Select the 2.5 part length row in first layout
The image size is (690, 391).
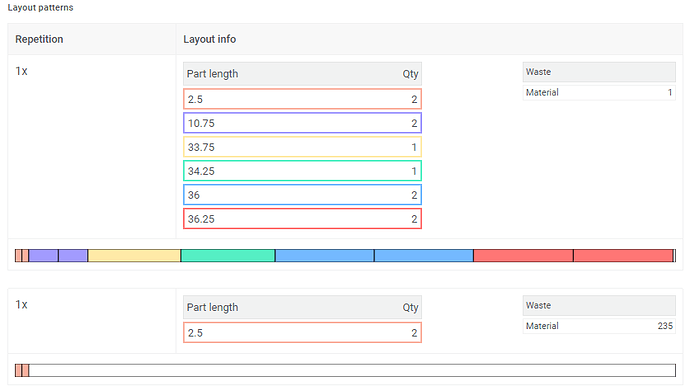[302, 99]
